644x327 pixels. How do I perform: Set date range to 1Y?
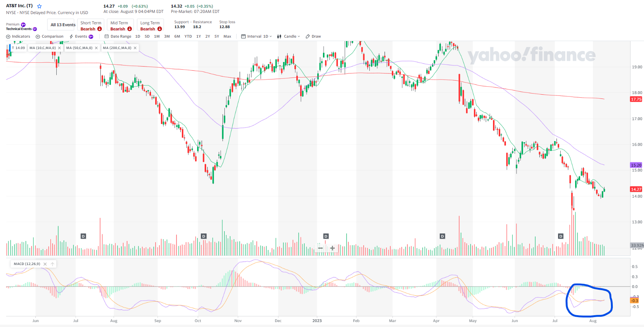pos(199,37)
